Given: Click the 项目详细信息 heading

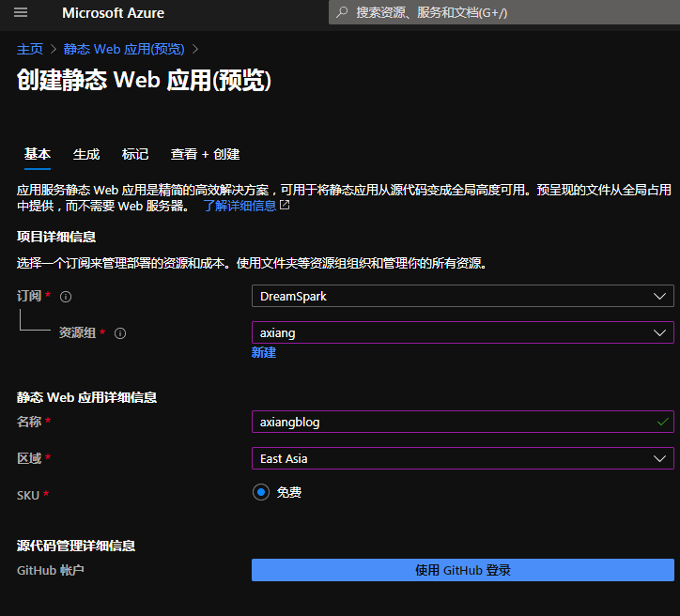Looking at the screenshot, I should (56, 237).
